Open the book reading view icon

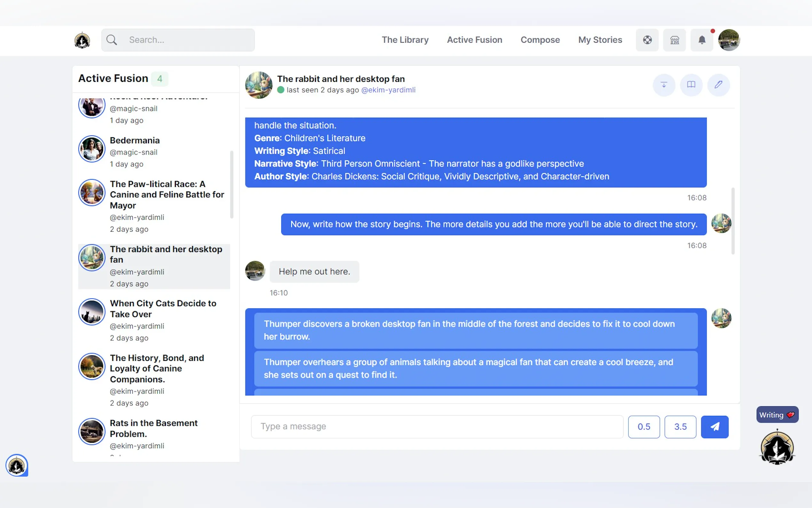coord(691,85)
